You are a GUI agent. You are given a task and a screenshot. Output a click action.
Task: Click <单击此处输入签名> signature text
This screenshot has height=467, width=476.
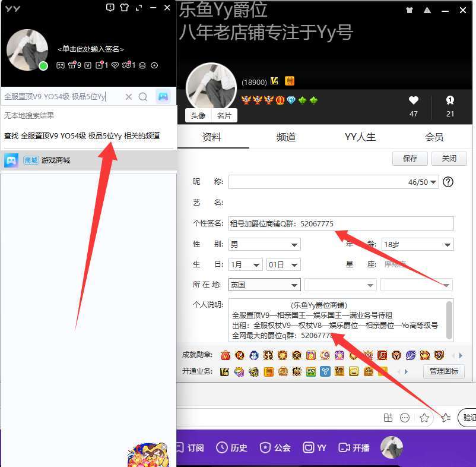pyautogui.click(x=91, y=49)
